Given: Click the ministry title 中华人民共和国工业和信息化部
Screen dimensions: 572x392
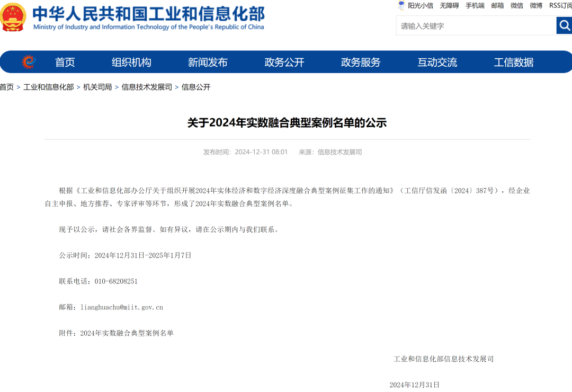Looking at the screenshot, I should 148,14.
